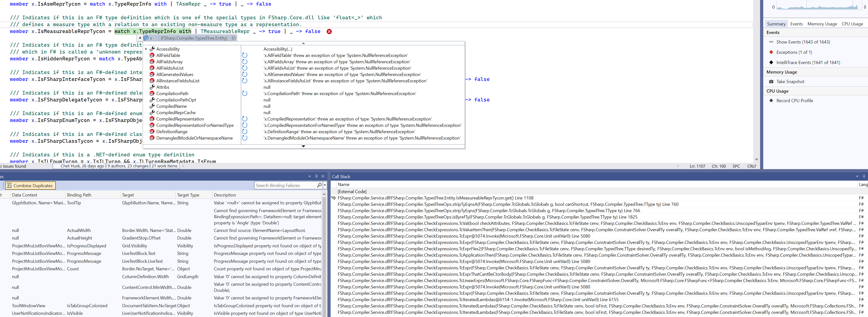
Task: Open the Memory Usage tab
Action: point(822,24)
